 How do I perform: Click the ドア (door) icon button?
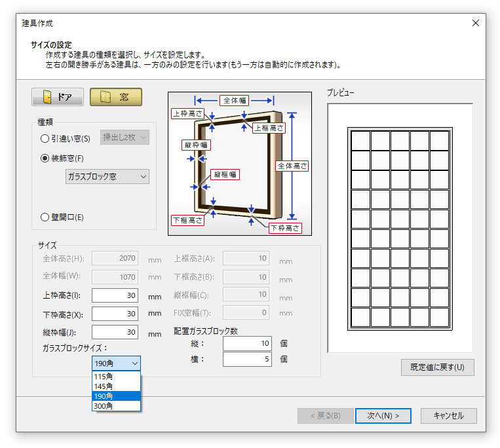(58, 97)
